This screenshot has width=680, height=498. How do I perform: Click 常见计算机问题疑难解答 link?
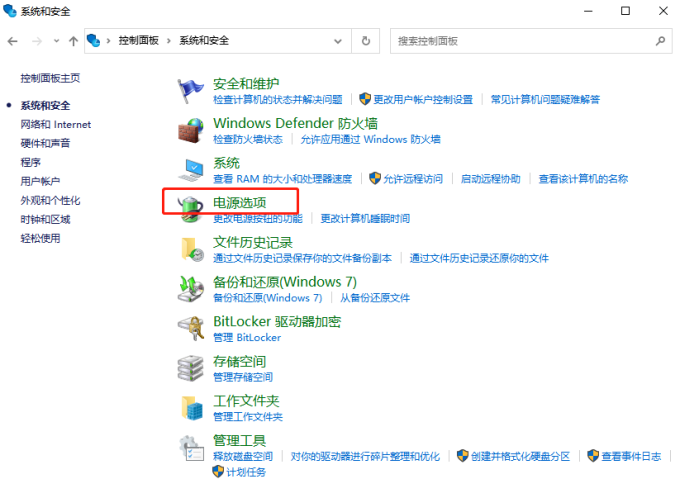pyautogui.click(x=545, y=100)
